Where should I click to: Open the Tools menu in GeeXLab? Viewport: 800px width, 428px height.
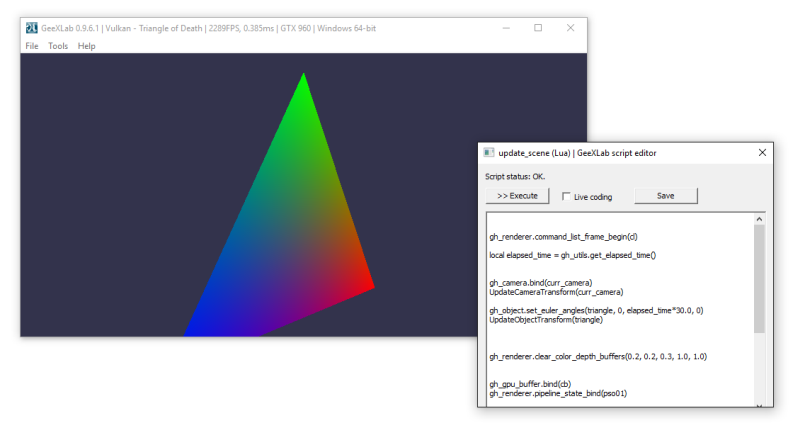58,46
